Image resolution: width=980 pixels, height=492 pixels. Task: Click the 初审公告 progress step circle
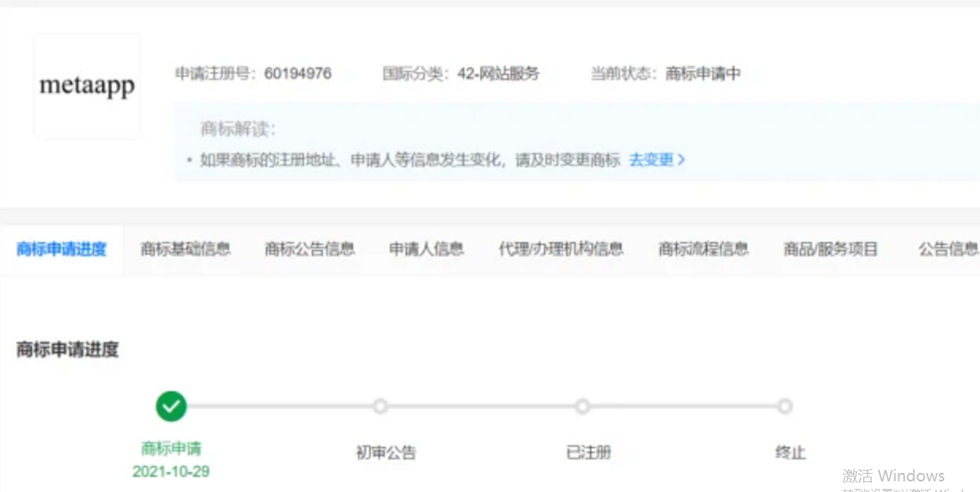click(380, 407)
